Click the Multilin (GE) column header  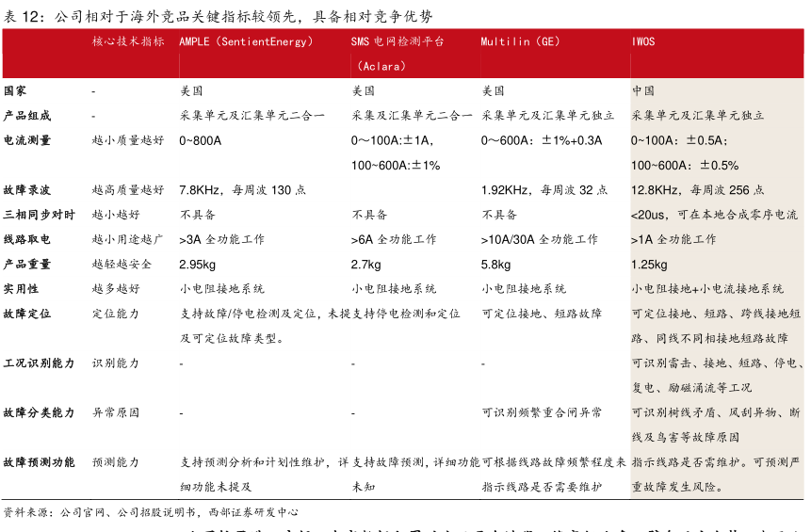click(521, 42)
